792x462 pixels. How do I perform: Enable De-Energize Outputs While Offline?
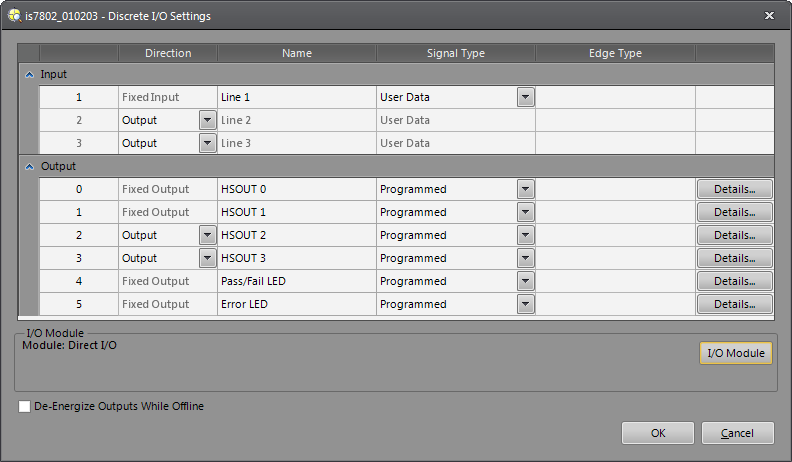[24, 407]
